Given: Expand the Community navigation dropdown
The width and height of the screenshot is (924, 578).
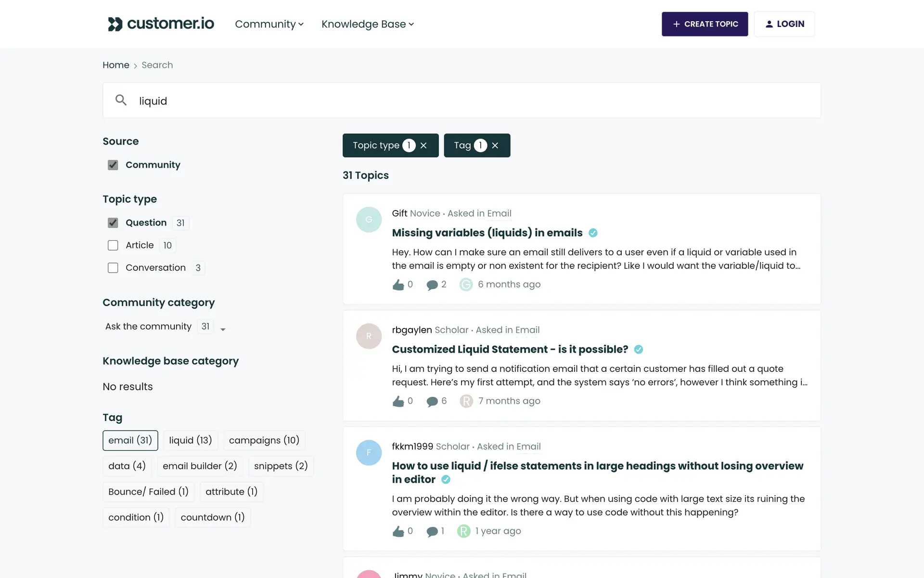Looking at the screenshot, I should [x=269, y=24].
